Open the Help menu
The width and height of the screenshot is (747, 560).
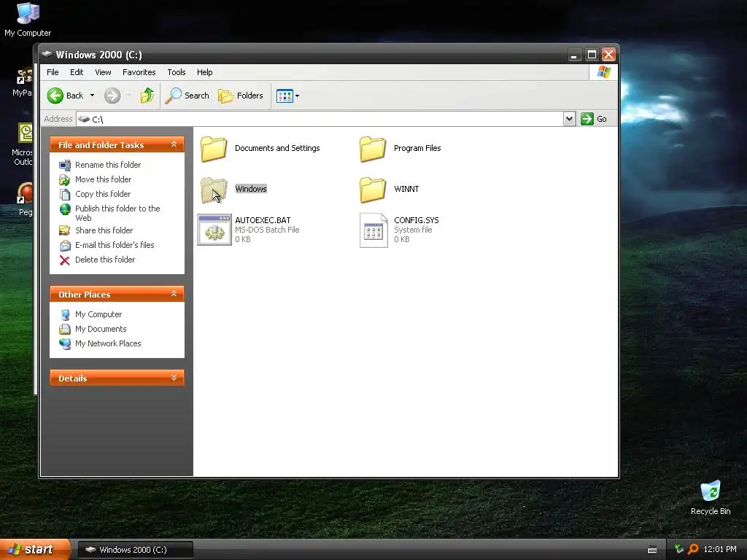tap(204, 72)
